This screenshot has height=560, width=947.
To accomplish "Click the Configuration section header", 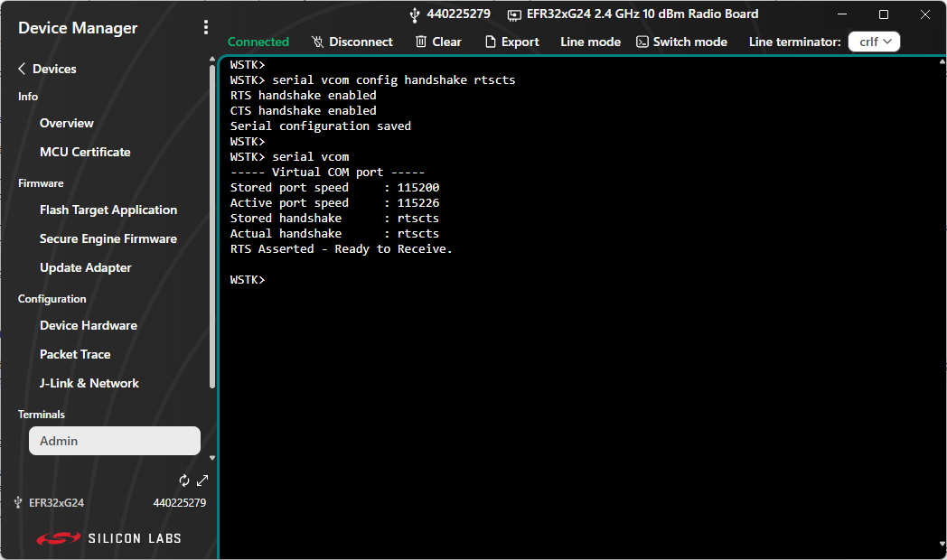I will point(52,299).
